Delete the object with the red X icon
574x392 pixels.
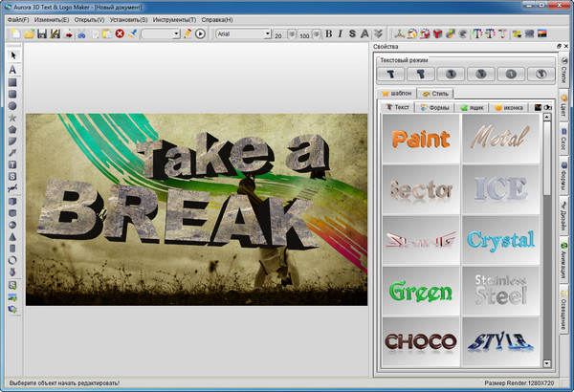pyautogui.click(x=120, y=33)
